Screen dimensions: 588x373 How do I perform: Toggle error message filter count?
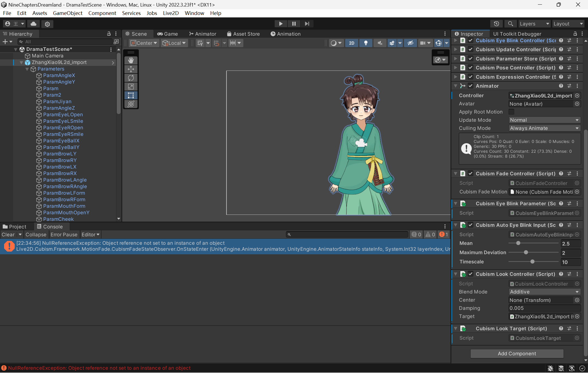click(444, 234)
